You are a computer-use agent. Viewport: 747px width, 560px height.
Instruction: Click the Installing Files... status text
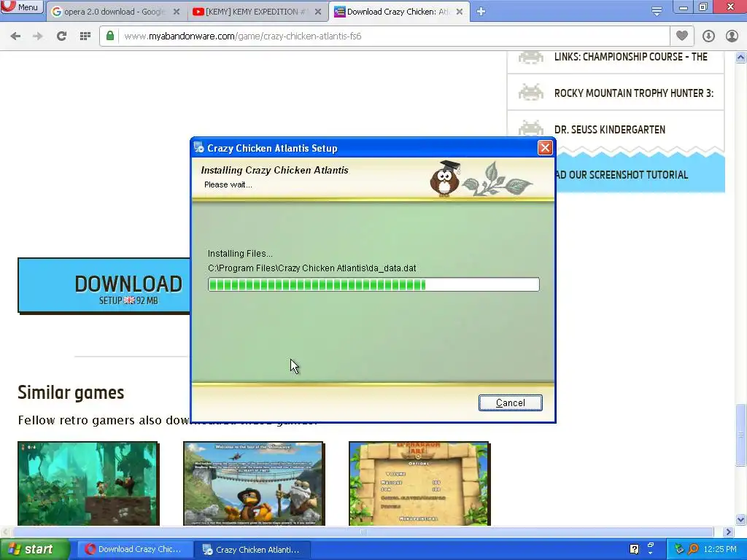click(x=240, y=254)
